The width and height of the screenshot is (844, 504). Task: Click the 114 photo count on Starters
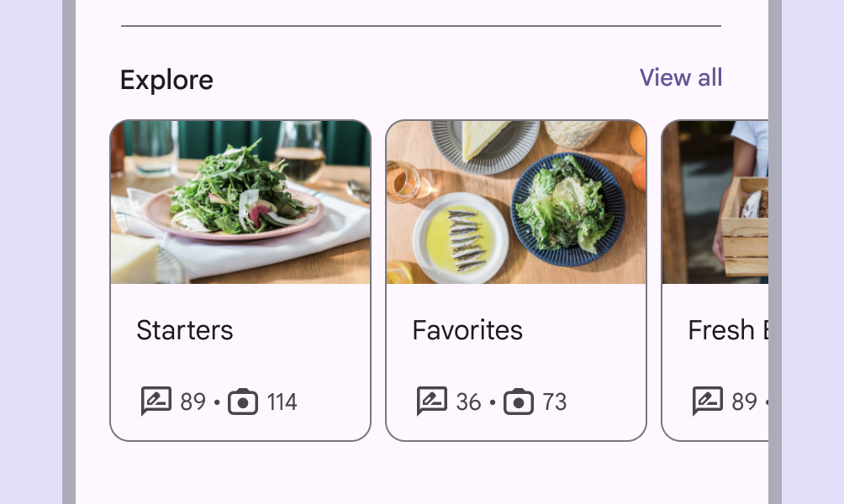tap(282, 402)
